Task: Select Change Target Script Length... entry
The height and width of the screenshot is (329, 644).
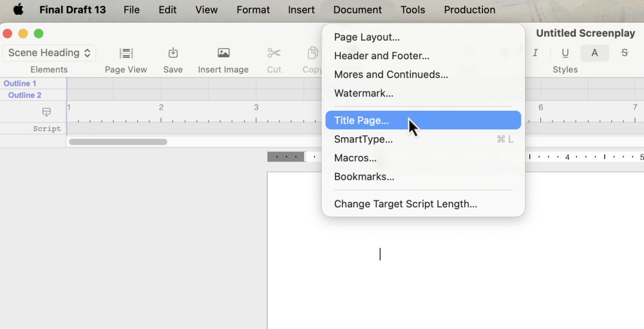Action: (x=423, y=203)
